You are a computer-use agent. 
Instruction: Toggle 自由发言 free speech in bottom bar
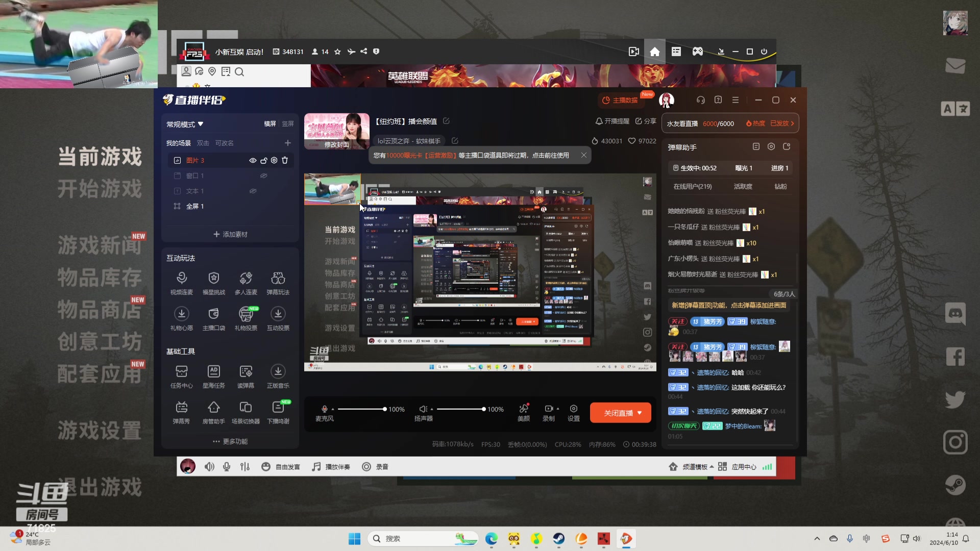[281, 467]
